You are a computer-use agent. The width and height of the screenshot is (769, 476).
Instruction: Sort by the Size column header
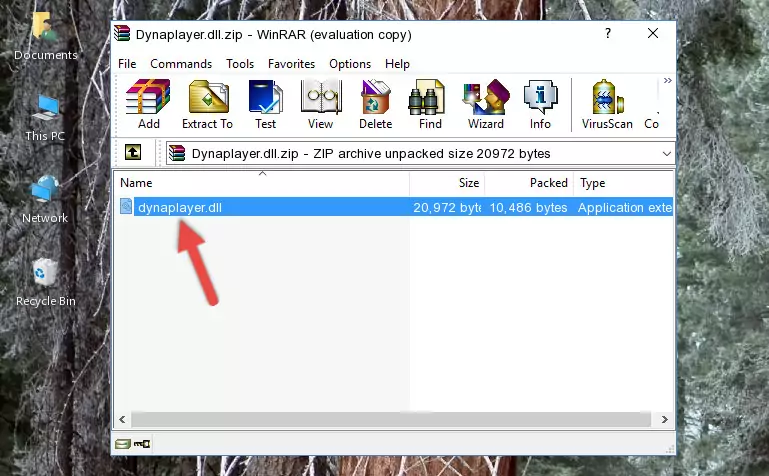(447, 183)
